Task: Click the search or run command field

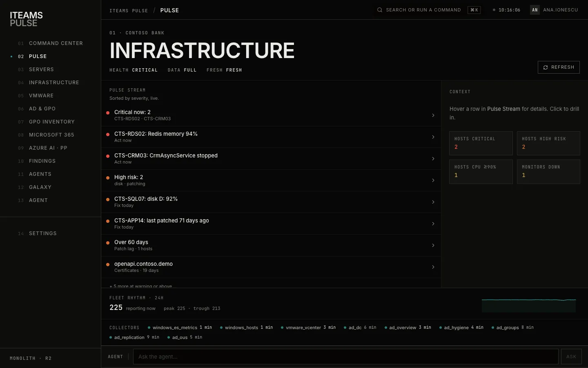Action: (x=428, y=10)
